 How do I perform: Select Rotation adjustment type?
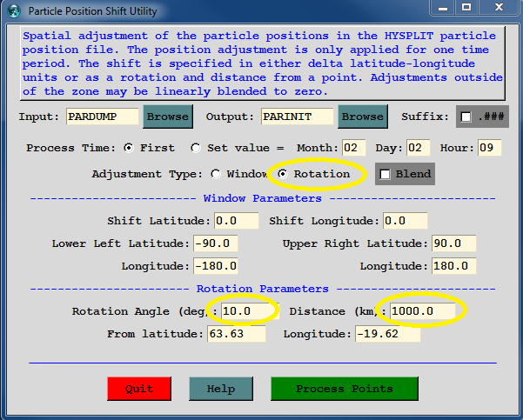pyautogui.click(x=282, y=174)
